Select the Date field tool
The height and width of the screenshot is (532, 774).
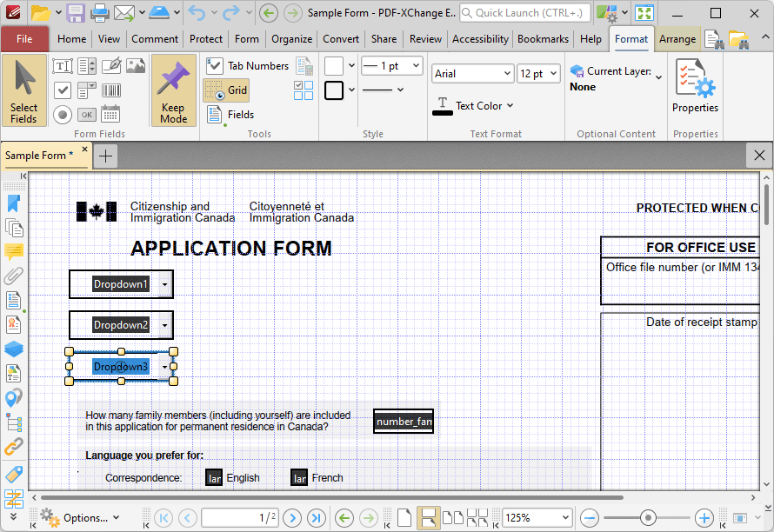[110, 114]
